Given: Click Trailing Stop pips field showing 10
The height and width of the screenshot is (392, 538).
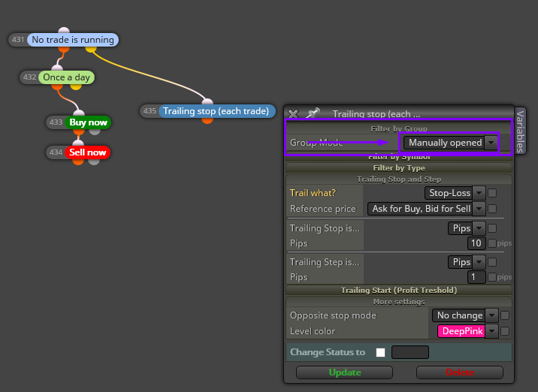Looking at the screenshot, I should [x=476, y=243].
